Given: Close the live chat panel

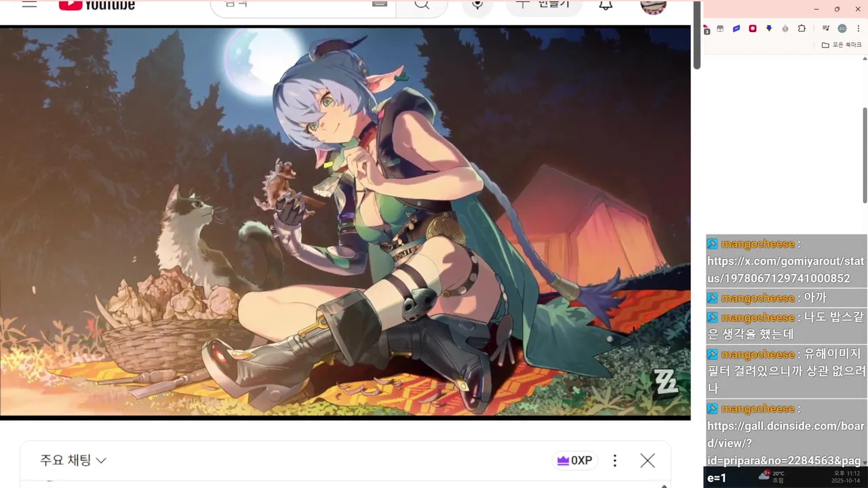Looking at the screenshot, I should [648, 461].
